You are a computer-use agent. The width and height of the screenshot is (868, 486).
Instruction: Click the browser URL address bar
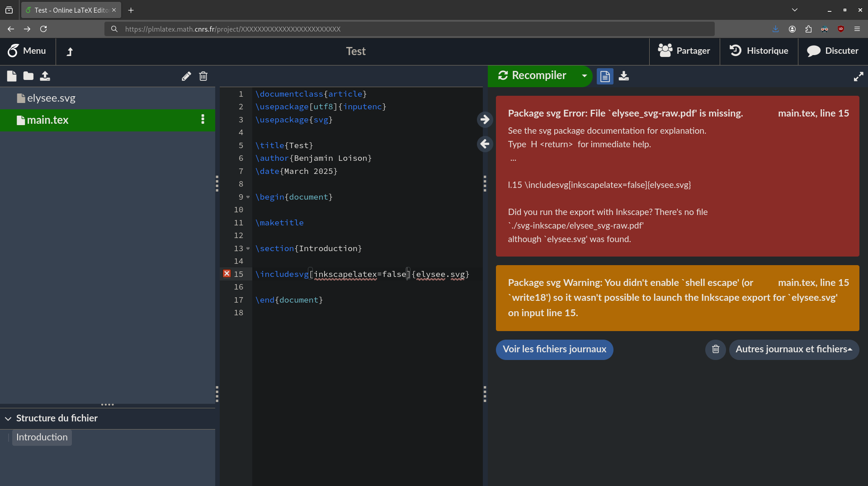tap(407, 29)
